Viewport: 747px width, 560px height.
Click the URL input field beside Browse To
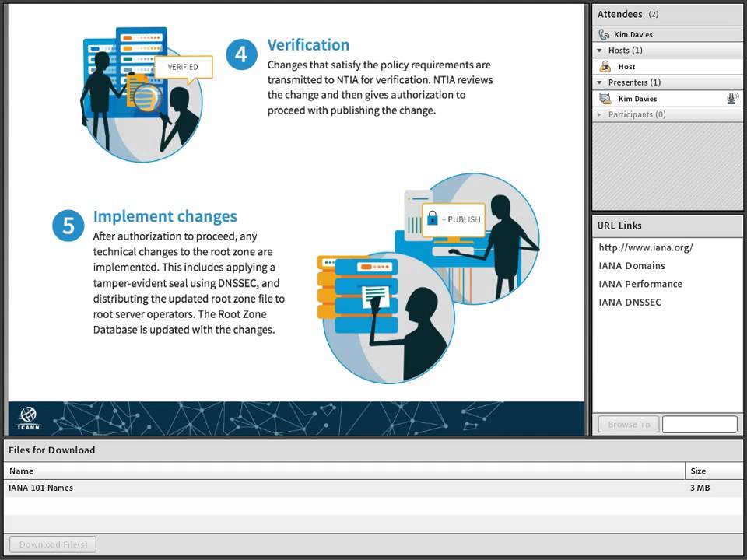pyautogui.click(x=700, y=425)
